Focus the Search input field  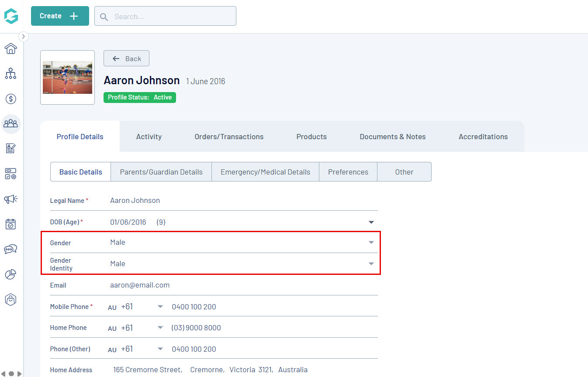[165, 16]
